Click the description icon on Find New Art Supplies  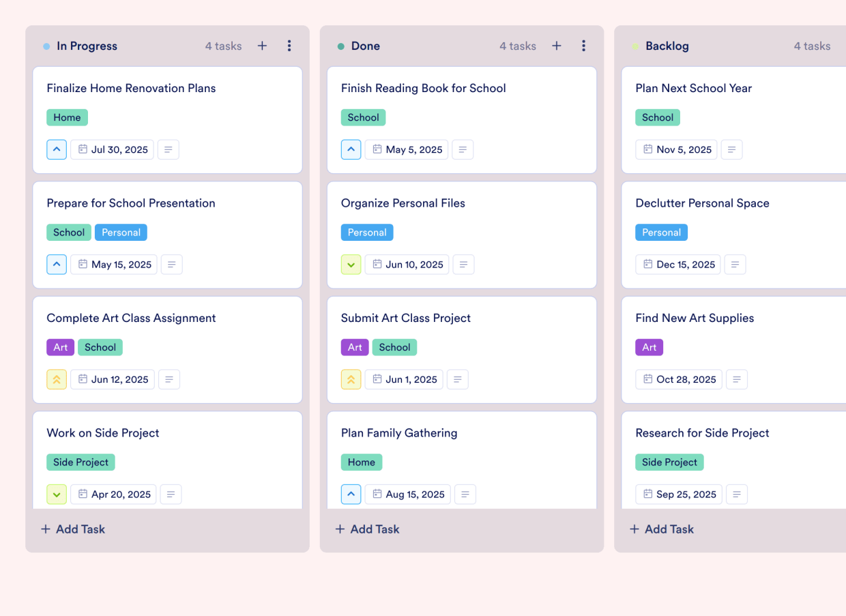pyautogui.click(x=737, y=379)
